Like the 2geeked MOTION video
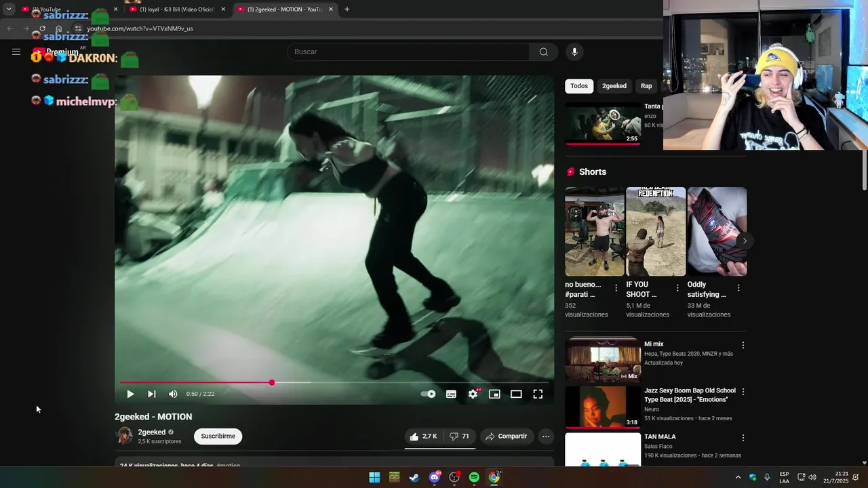 [x=423, y=436]
